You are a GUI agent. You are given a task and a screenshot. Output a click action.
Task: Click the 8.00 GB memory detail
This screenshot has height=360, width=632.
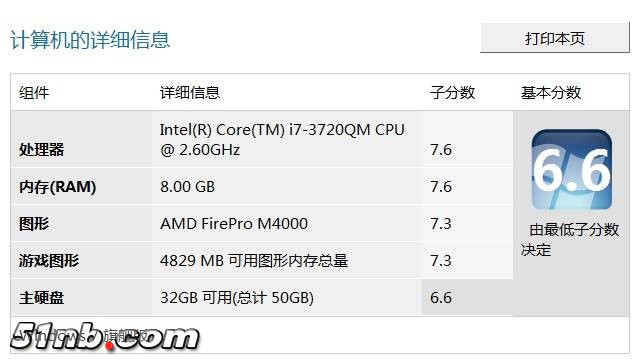[187, 187]
